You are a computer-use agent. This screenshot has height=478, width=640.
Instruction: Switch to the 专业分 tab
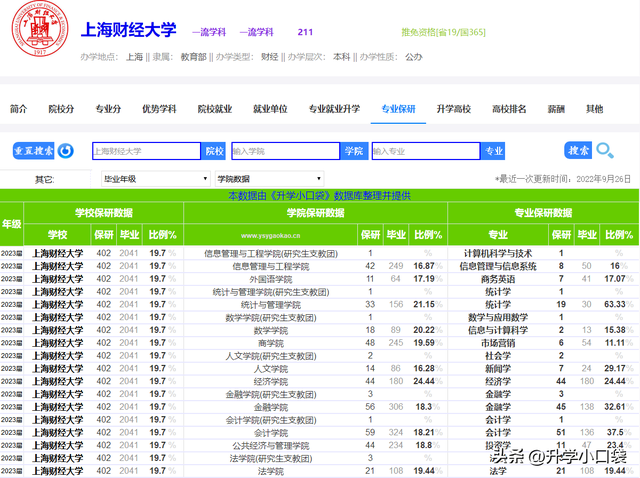(108, 109)
